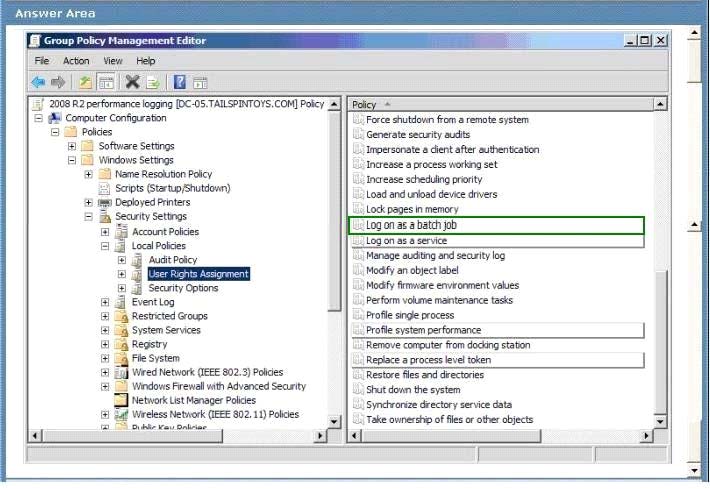This screenshot has height=489, width=710.
Task: Click icon beside Shut down the system
Action: click(x=358, y=389)
